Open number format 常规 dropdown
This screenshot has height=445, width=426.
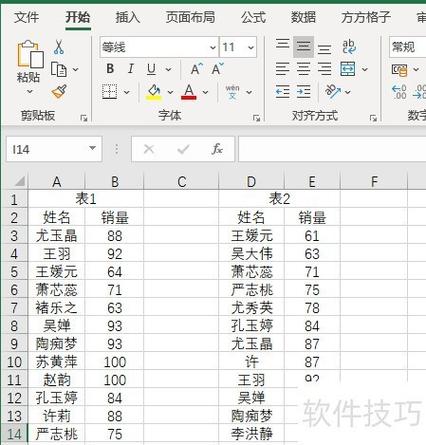(x=407, y=47)
